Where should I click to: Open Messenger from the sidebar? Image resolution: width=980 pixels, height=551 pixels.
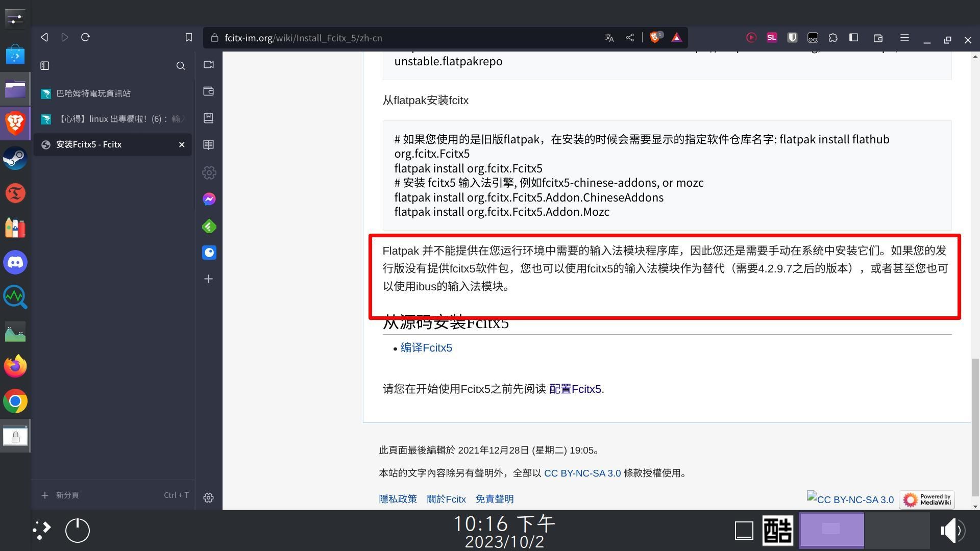click(x=208, y=199)
